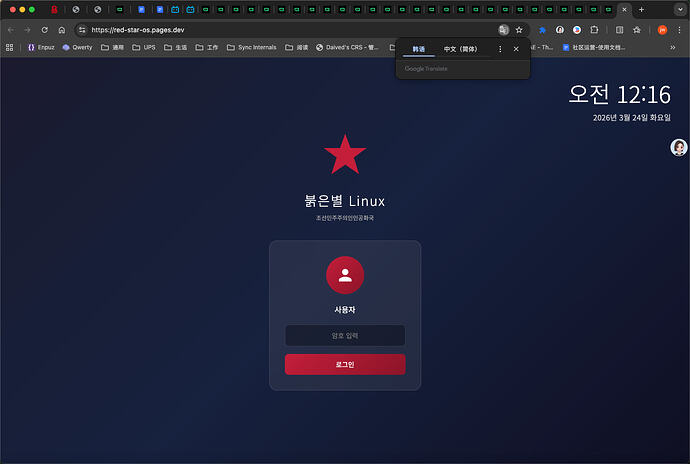Click the 로그인 button
This screenshot has height=464, width=690.
345,365
